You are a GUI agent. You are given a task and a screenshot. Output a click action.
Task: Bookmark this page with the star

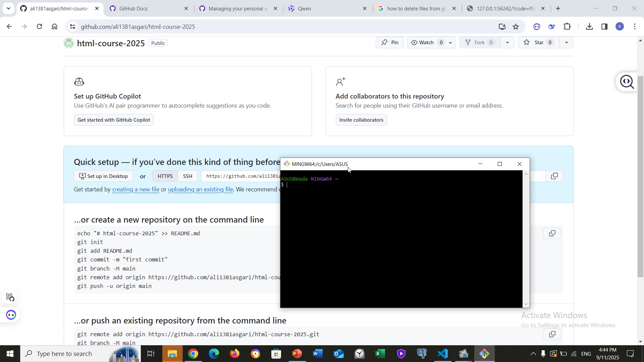pyautogui.click(x=516, y=27)
